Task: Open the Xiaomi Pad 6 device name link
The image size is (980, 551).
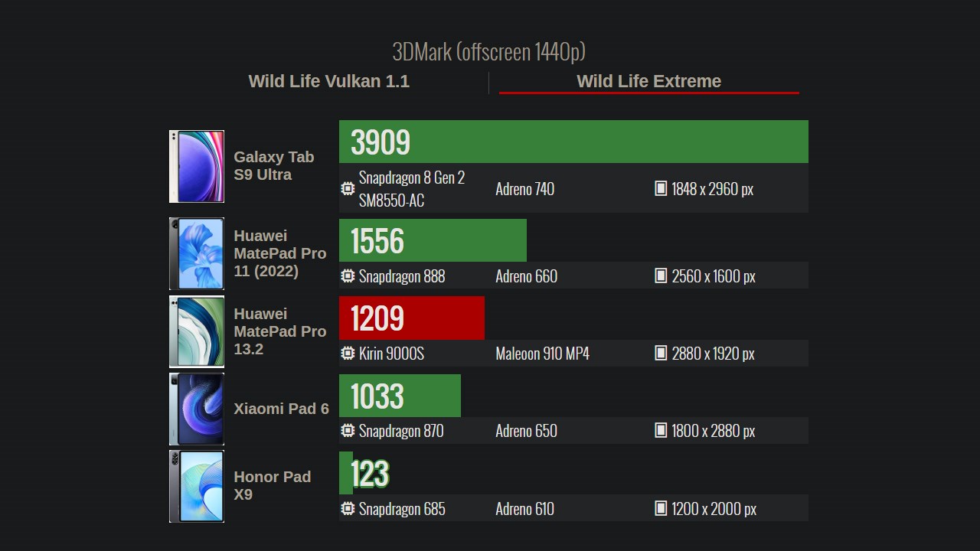Action: [281, 409]
